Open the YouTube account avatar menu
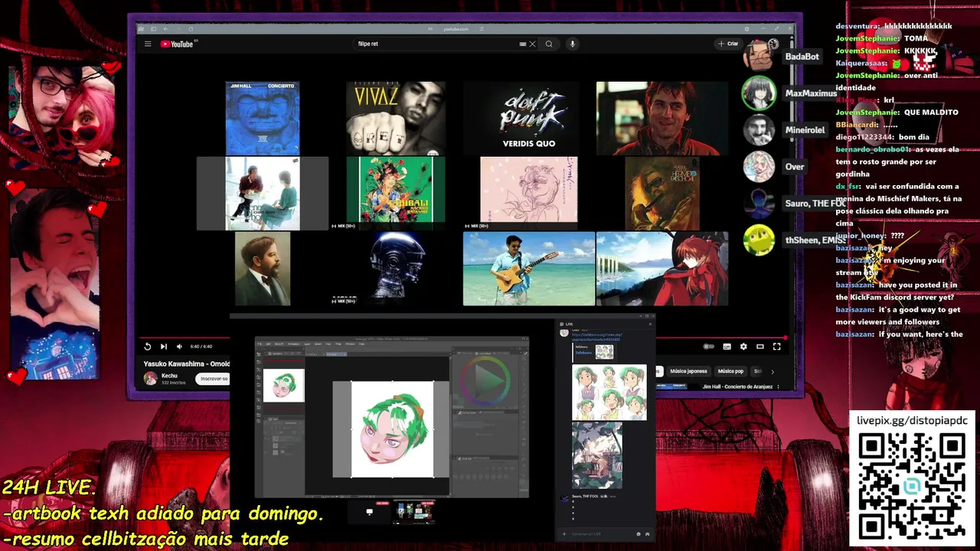Image resolution: width=980 pixels, height=551 pixels. point(773,44)
